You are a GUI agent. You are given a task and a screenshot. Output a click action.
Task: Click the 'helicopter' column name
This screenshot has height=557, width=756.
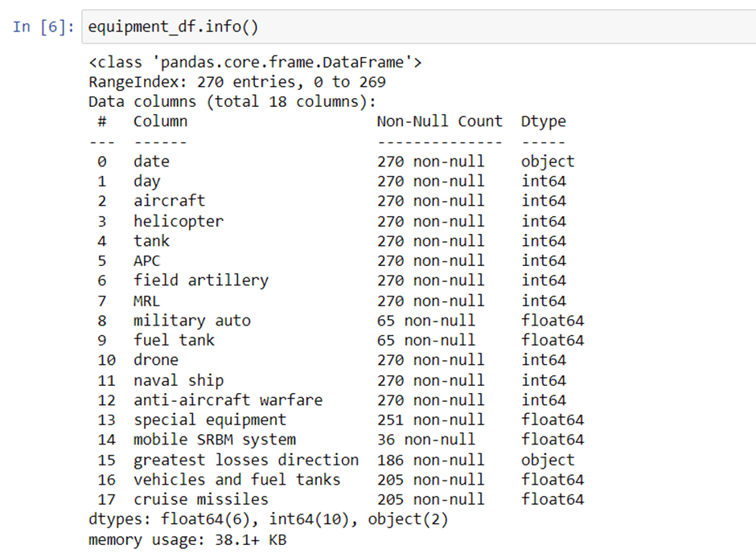(178, 221)
